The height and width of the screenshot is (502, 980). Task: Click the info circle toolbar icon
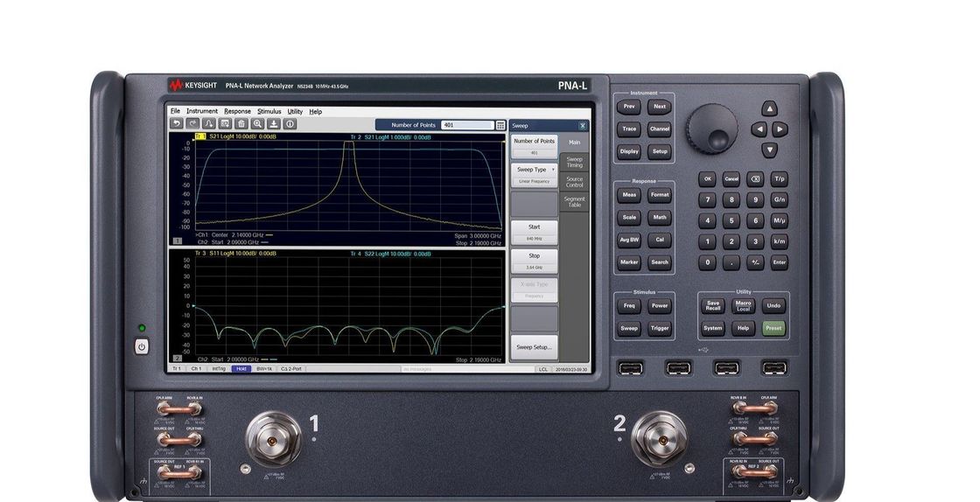pos(290,124)
